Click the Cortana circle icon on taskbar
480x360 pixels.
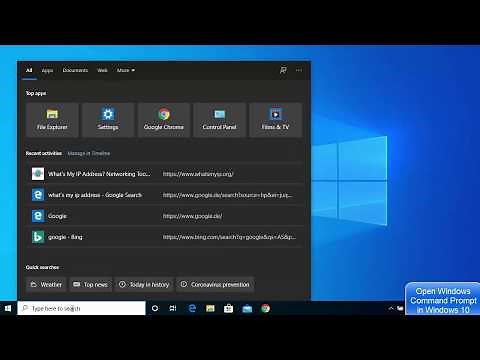click(155, 308)
